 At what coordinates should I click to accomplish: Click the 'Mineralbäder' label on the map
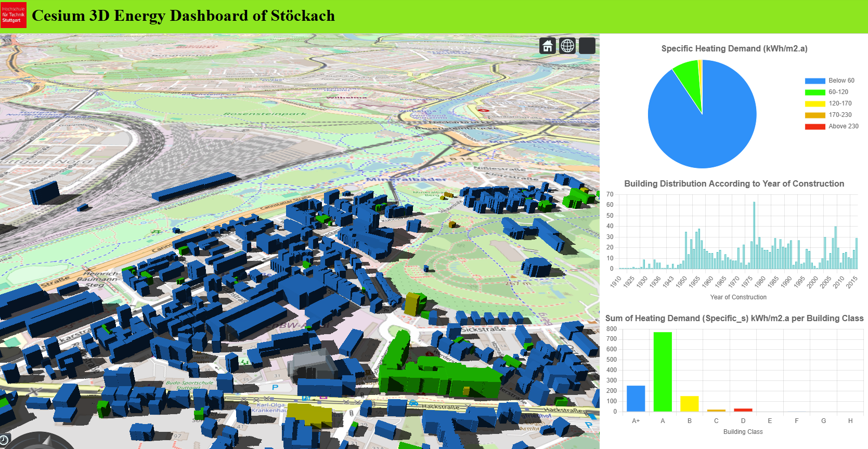406,179
